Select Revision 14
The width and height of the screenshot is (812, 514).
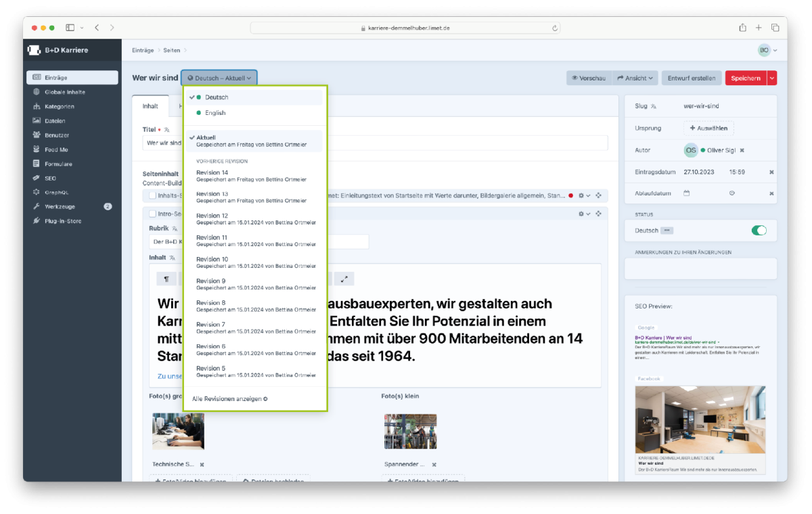(x=254, y=176)
